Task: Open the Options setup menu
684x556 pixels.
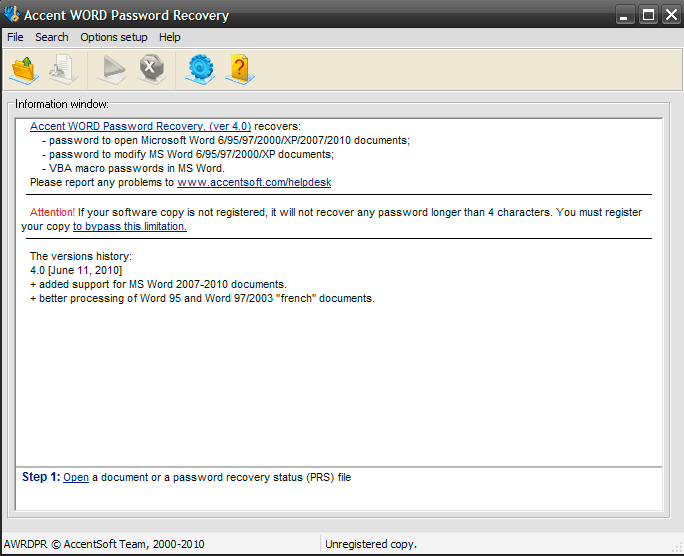Action: (x=114, y=38)
